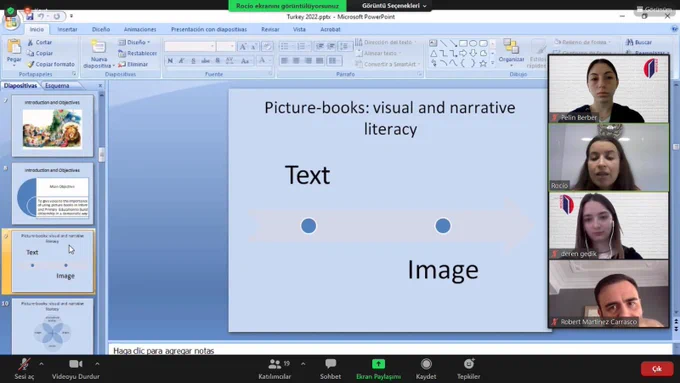Click the Nueva diapositiva icon
The height and width of the screenshot is (383, 680).
[x=98, y=46]
